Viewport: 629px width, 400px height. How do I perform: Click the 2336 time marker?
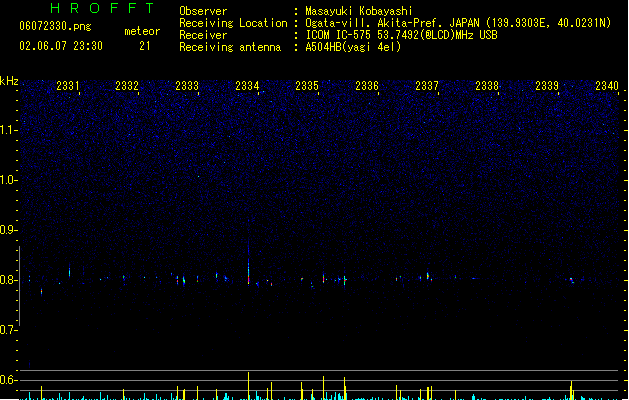[x=367, y=86]
